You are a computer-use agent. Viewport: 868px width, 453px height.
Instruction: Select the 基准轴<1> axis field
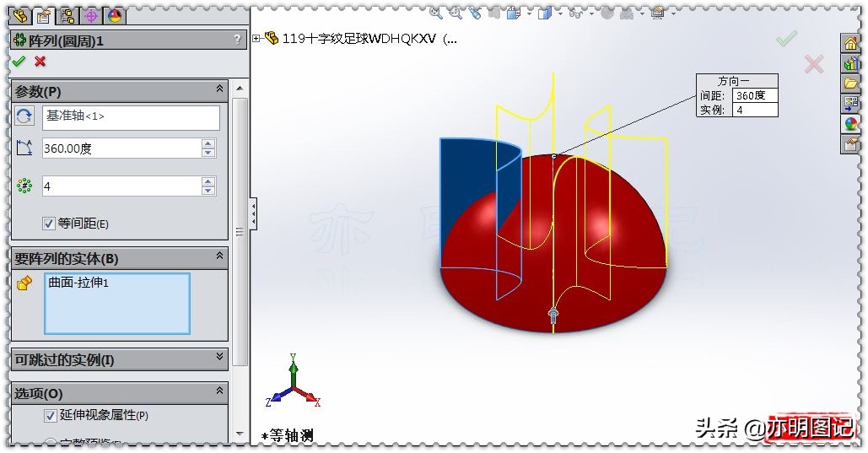[132, 117]
